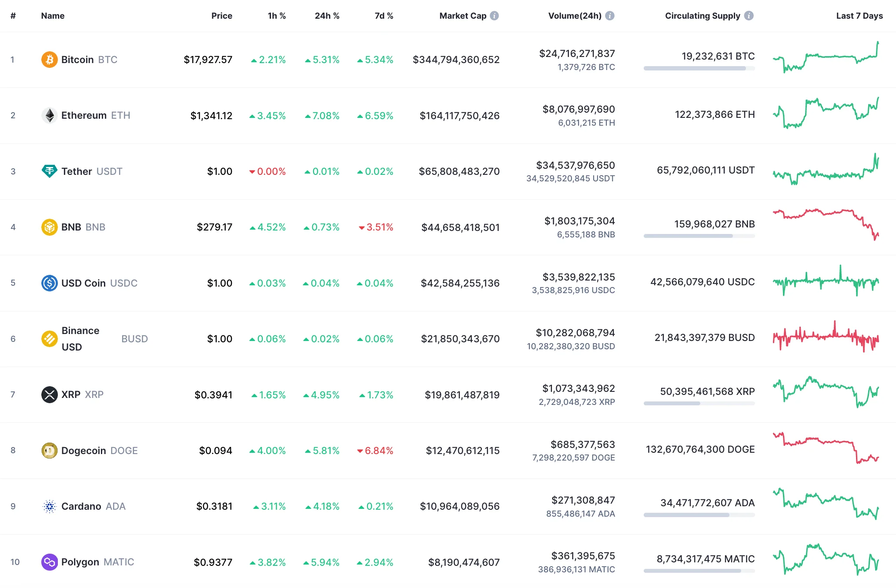Click the Name column header

pyautogui.click(x=53, y=15)
